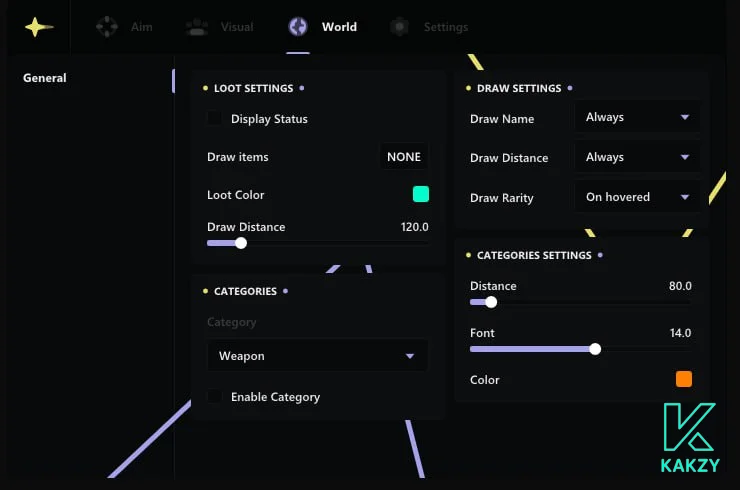This screenshot has height=490, width=740.
Task: Click the Draw Rarity dropdown arrow icon
Action: click(685, 197)
